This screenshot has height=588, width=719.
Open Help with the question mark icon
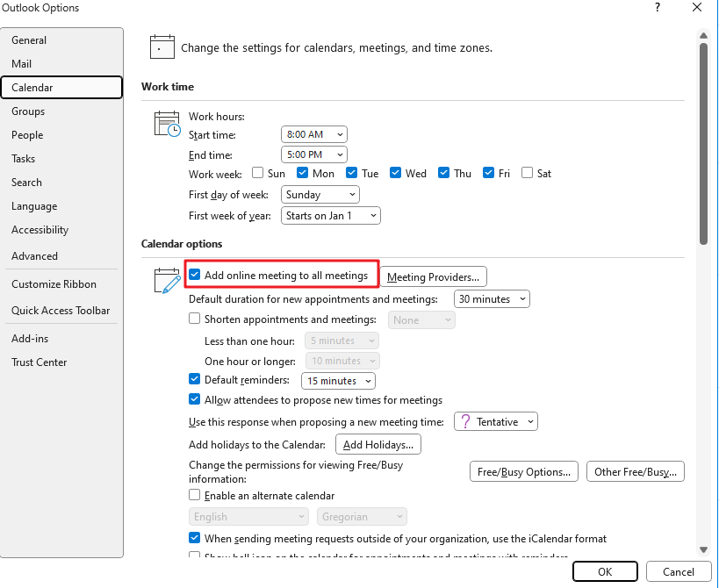click(658, 7)
